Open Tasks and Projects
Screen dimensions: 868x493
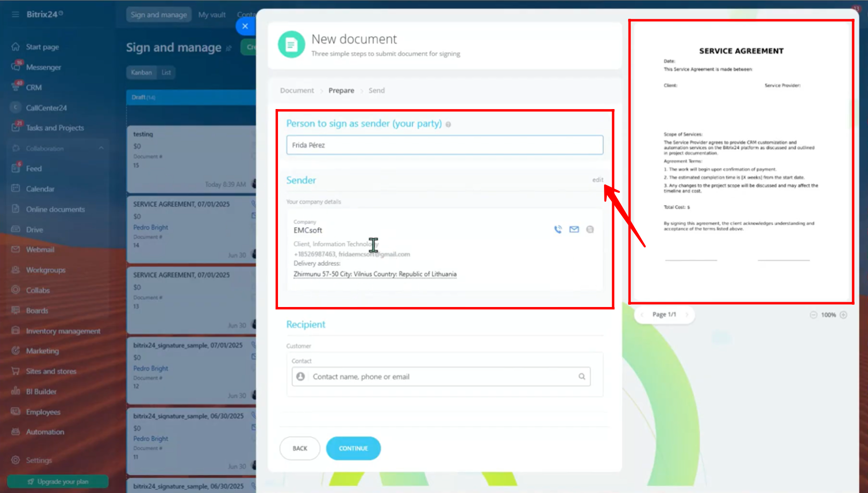point(55,128)
